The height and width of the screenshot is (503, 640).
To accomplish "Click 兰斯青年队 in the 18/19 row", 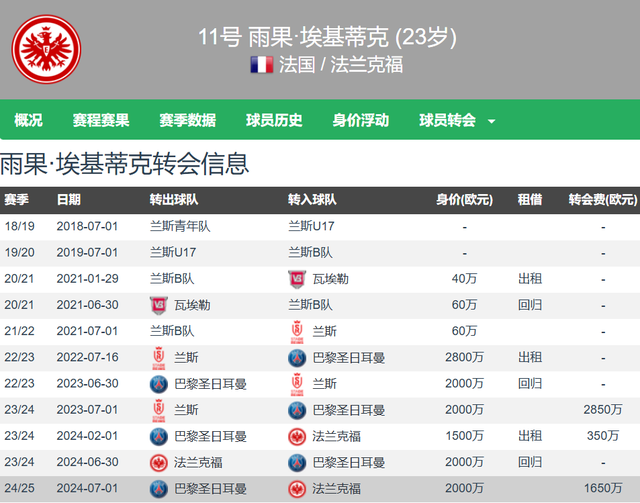I will (x=180, y=226).
